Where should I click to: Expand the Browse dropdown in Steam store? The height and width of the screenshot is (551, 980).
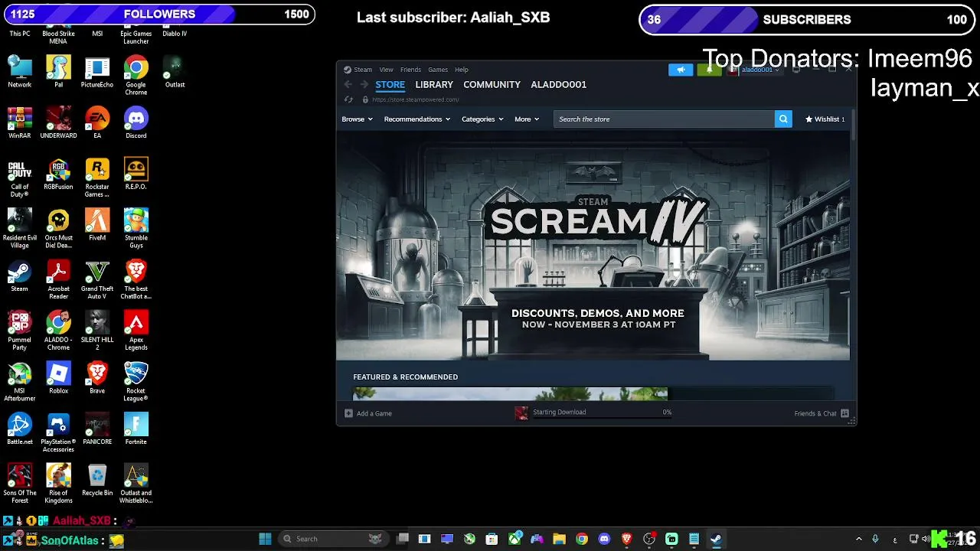click(x=357, y=119)
